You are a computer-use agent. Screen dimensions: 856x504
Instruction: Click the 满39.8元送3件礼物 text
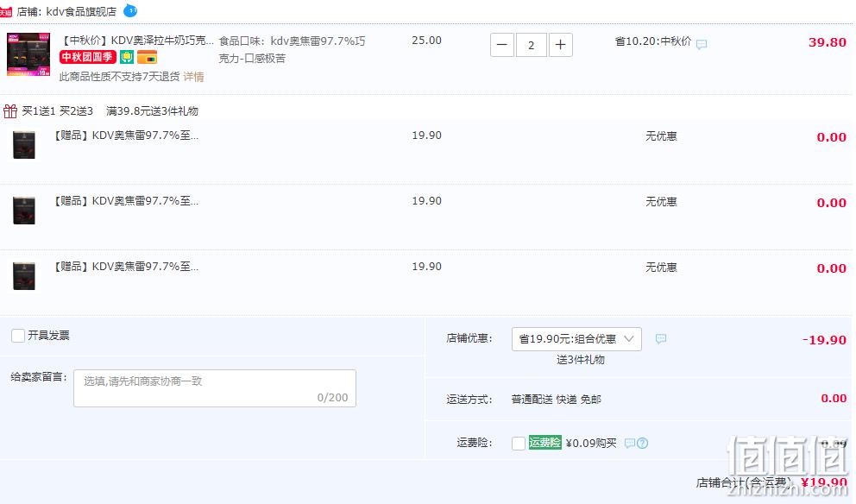pos(153,110)
